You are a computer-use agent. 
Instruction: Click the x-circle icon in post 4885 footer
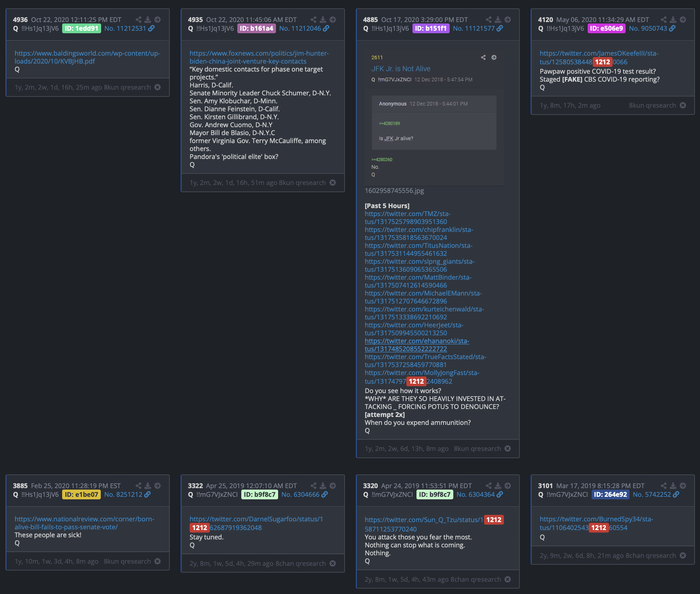507,448
